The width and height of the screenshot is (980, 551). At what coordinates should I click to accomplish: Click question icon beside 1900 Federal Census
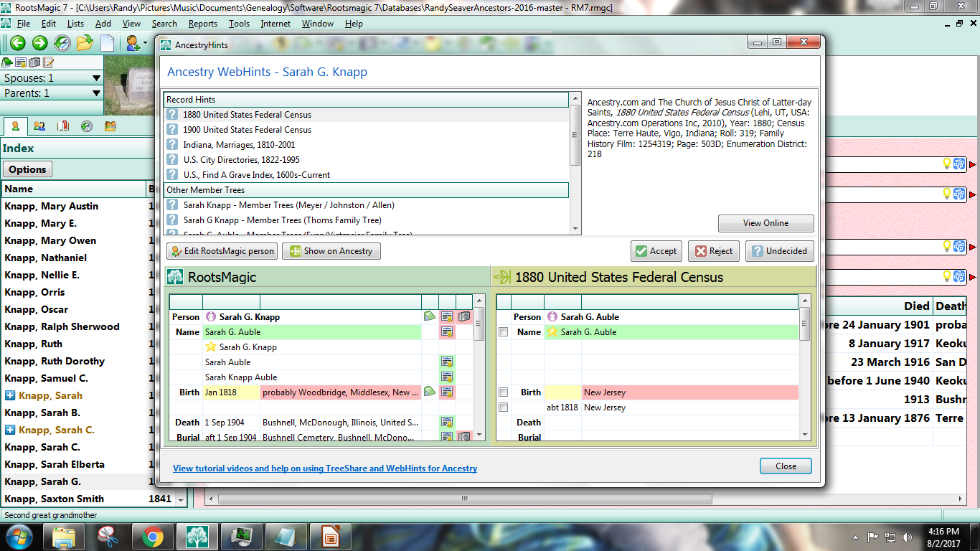[x=172, y=130]
